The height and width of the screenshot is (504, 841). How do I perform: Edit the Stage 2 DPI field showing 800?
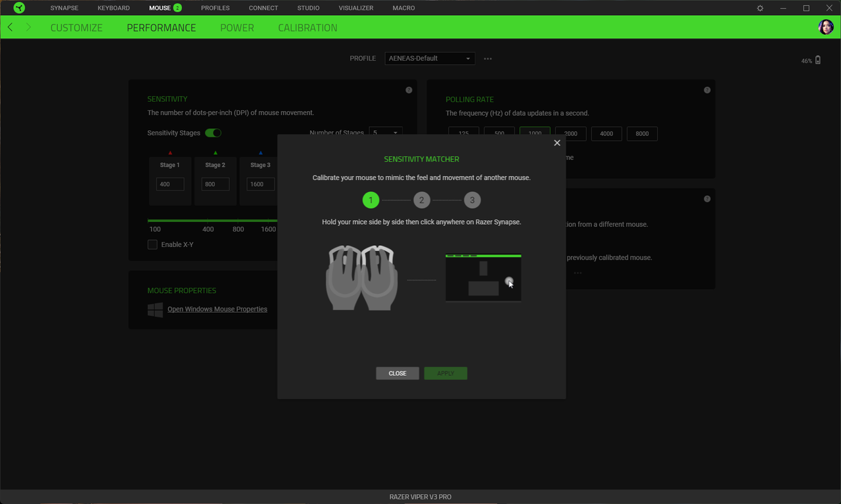(216, 184)
